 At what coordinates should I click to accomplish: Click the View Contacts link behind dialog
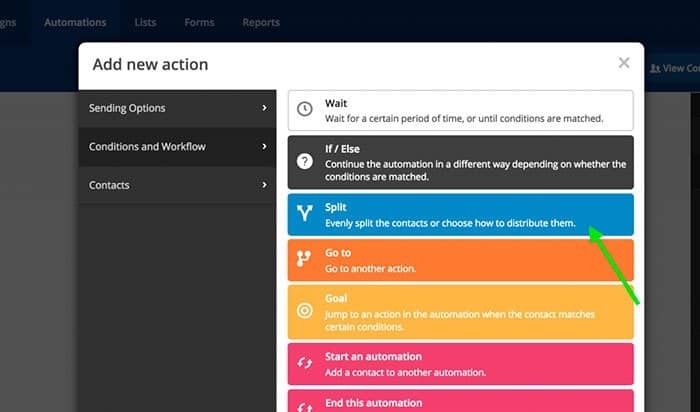click(x=674, y=68)
